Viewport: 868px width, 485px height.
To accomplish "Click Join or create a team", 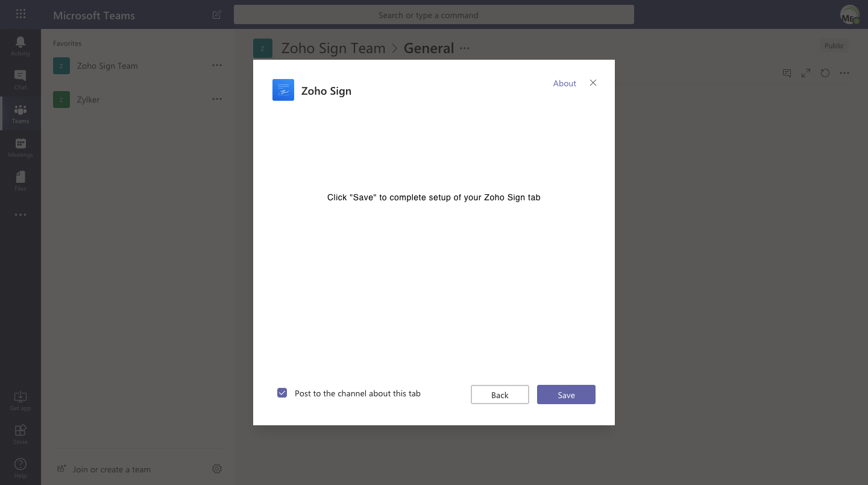I will click(x=112, y=469).
